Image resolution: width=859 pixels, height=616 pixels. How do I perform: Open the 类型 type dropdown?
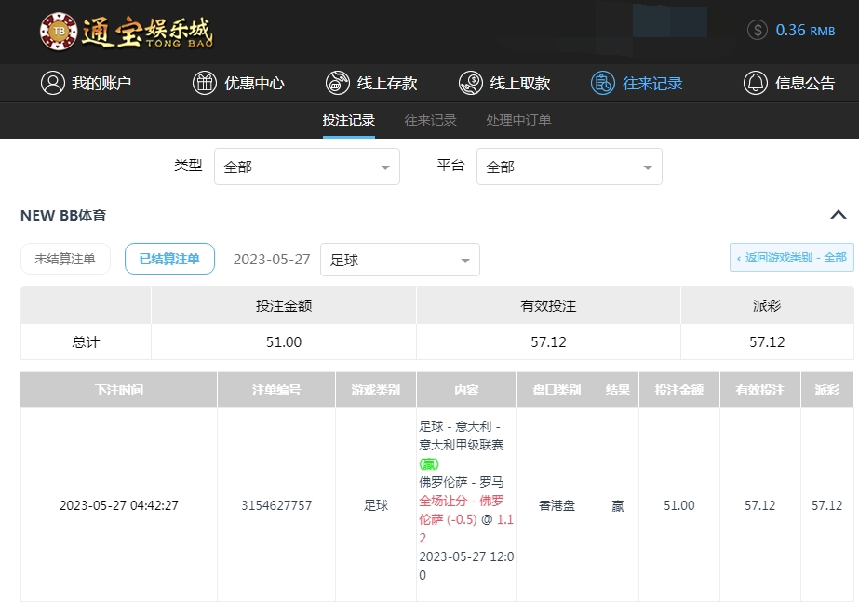click(307, 167)
